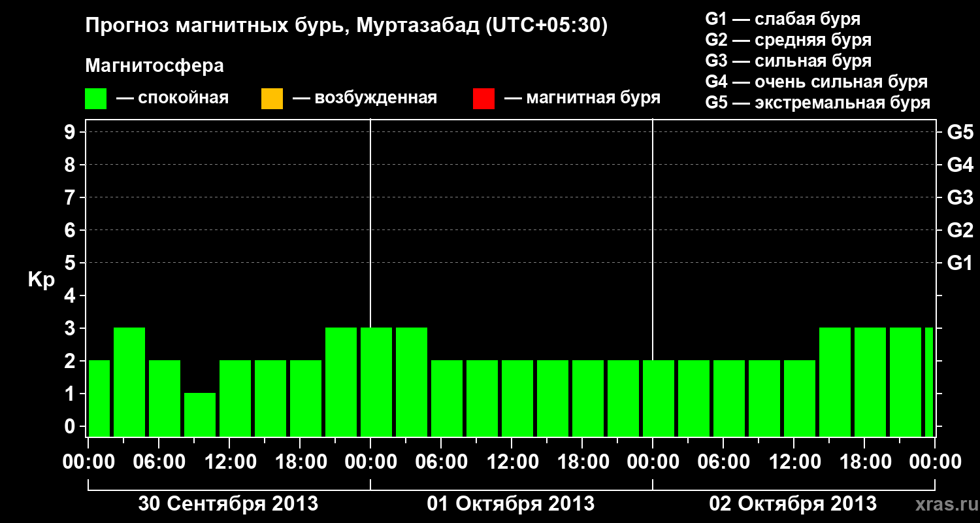Click the red 'магнитная буря' legend swatch
The height and width of the screenshot is (523, 980).
483,98
